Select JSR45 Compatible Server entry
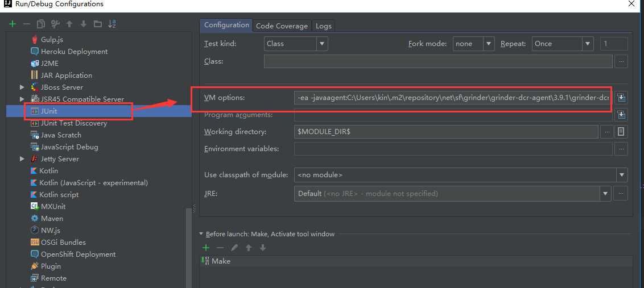 [x=82, y=99]
